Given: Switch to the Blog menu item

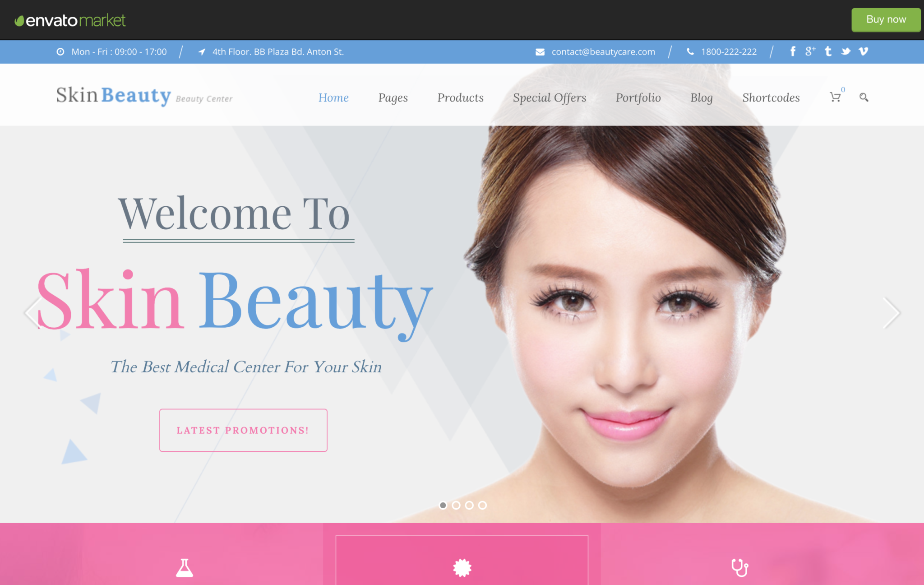Looking at the screenshot, I should tap(701, 97).
